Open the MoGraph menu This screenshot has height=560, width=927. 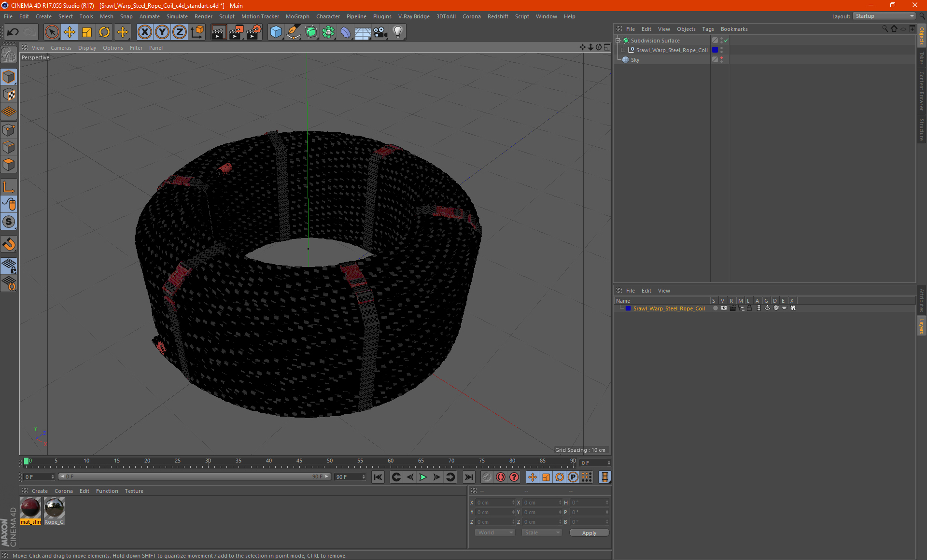[x=297, y=16]
